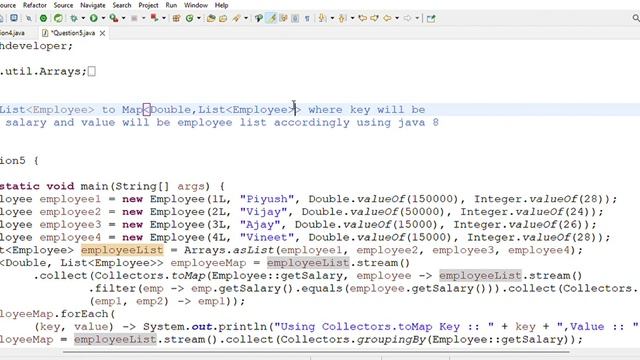Click the highlighted employeeList variable declaration

coord(122,250)
